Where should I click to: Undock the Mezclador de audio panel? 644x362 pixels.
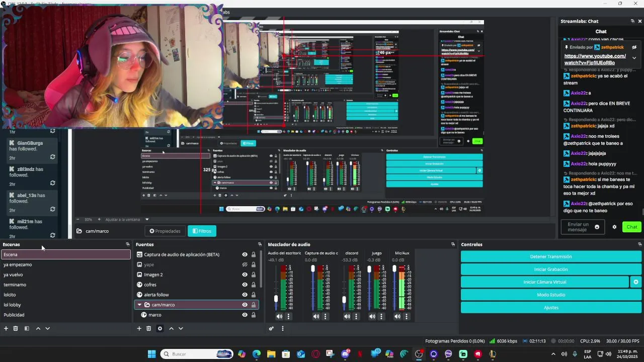(453, 244)
